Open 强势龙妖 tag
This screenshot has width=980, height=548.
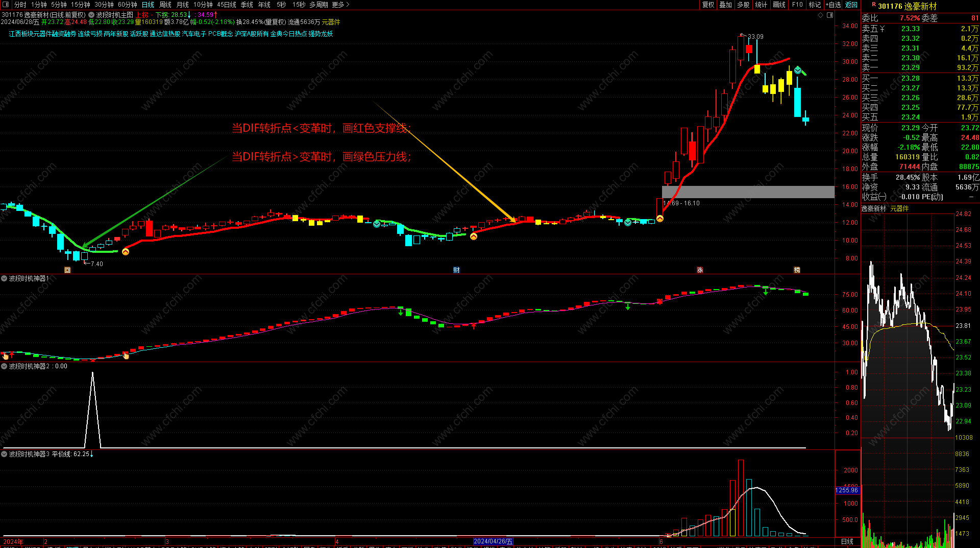tap(321, 34)
